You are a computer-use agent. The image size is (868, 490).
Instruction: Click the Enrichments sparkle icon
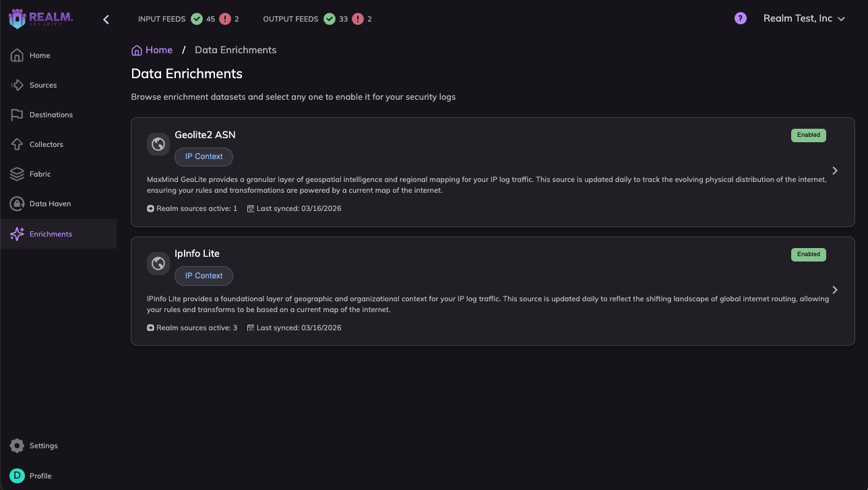click(18, 234)
